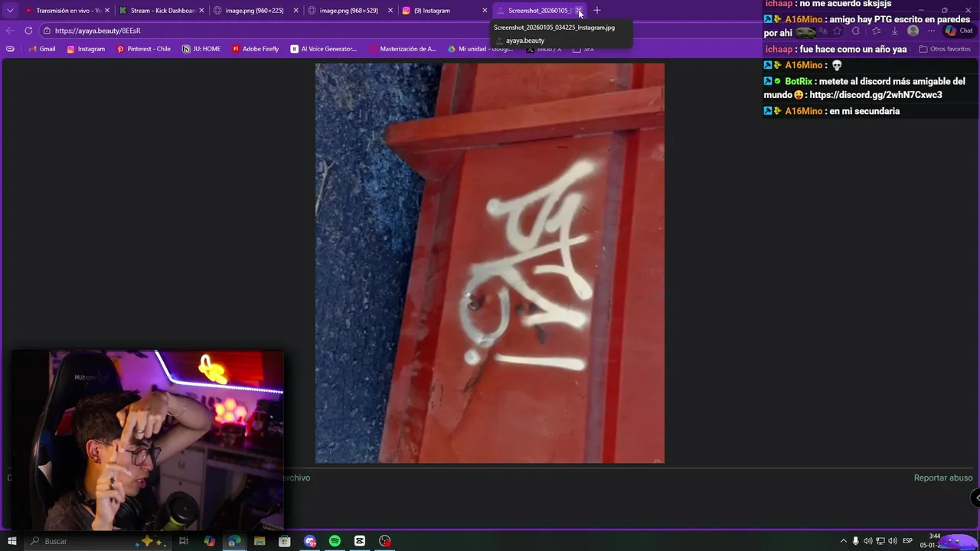980x551 pixels.
Task: Close the image.png (968×529) tab
Action: (390, 11)
